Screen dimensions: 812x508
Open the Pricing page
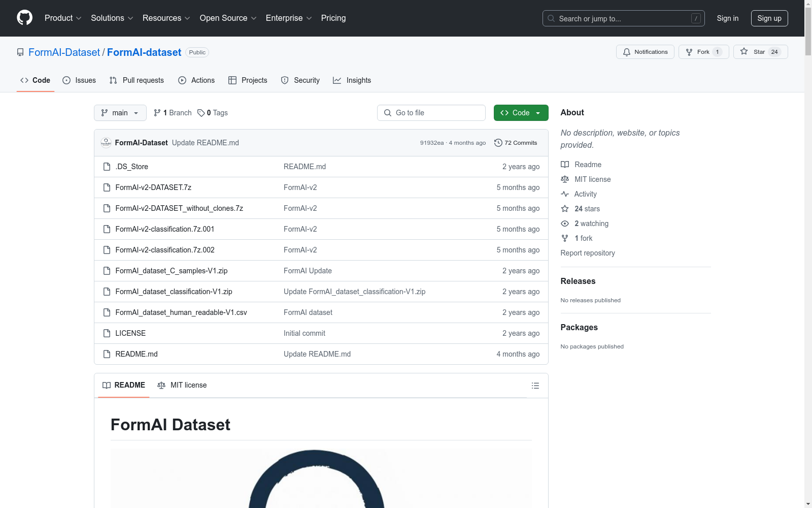pyautogui.click(x=333, y=18)
